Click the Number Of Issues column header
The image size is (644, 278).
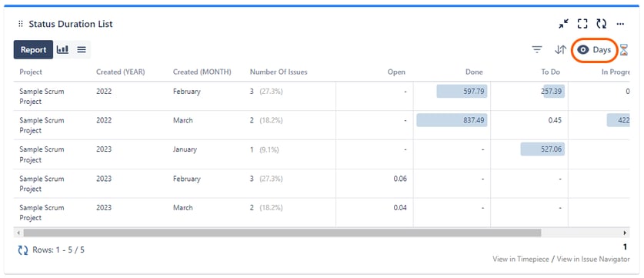point(279,72)
